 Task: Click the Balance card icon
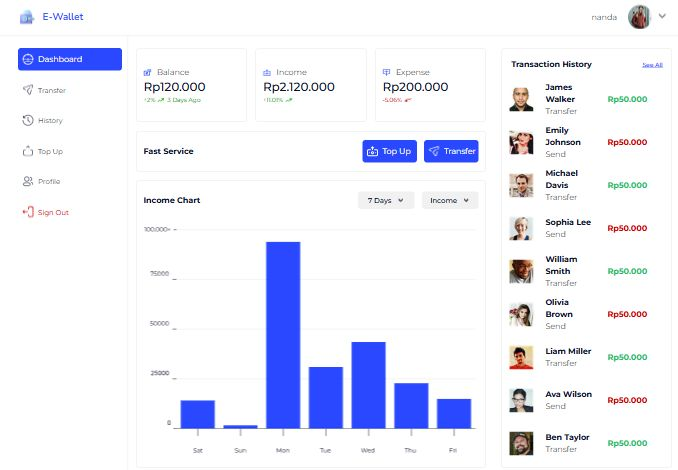coord(147,72)
